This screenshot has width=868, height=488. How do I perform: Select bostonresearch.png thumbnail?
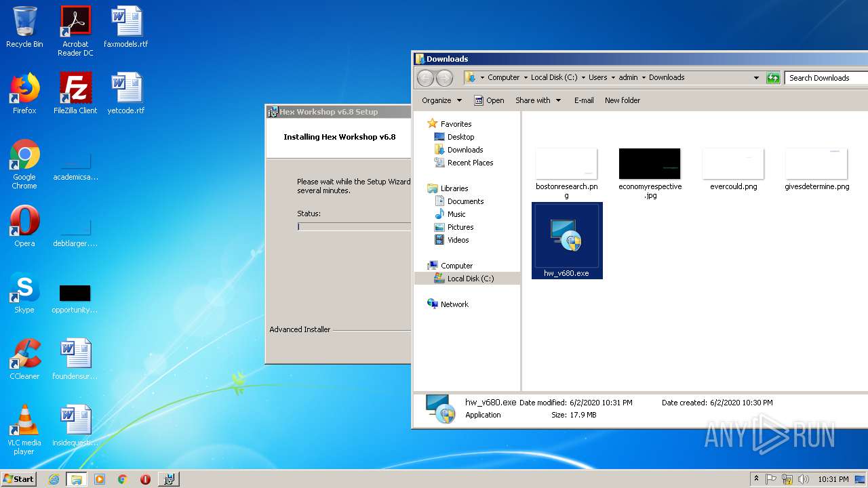point(566,173)
